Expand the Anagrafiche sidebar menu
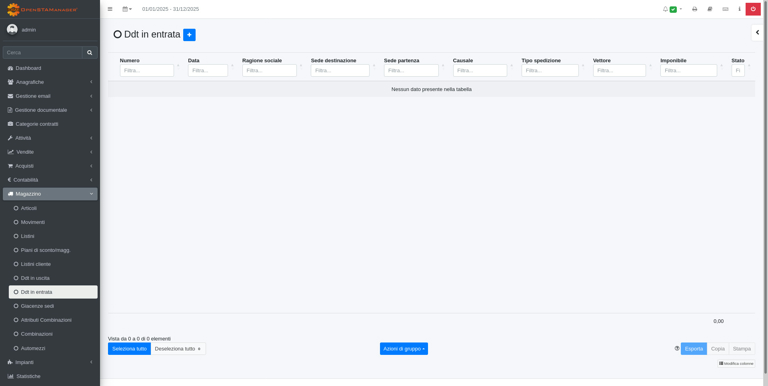 (50, 82)
